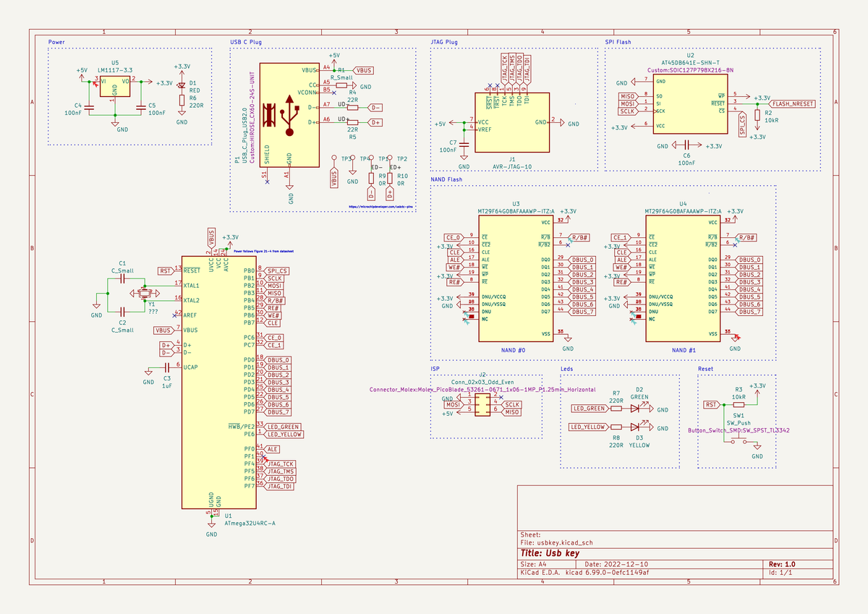868x614 pixels.
Task: Select the crystal Y1 symbol
Action: (144, 293)
